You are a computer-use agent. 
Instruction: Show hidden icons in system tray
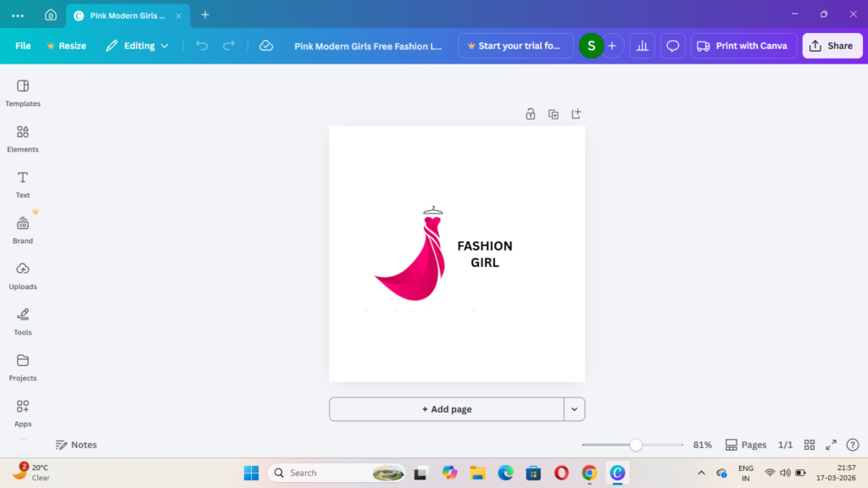(701, 473)
